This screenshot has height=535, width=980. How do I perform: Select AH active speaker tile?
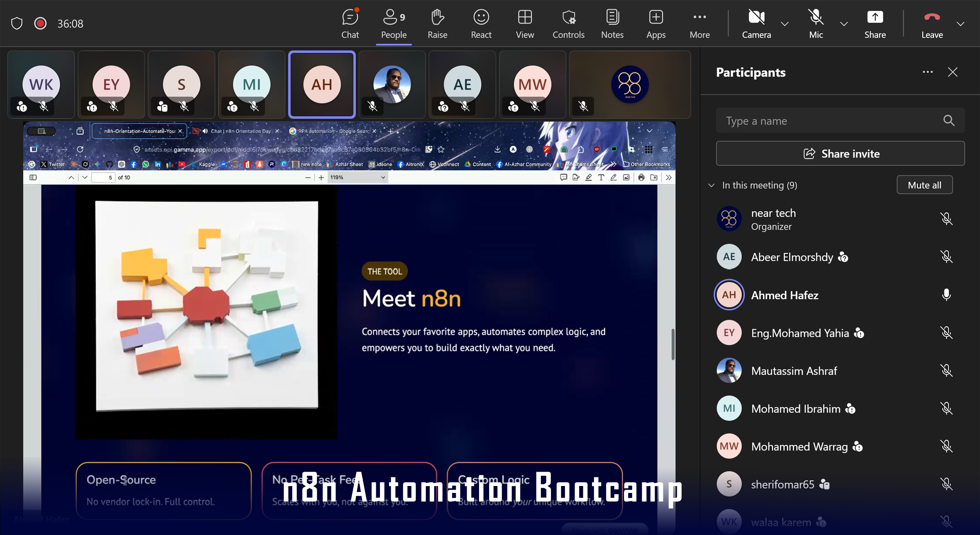[x=322, y=84]
